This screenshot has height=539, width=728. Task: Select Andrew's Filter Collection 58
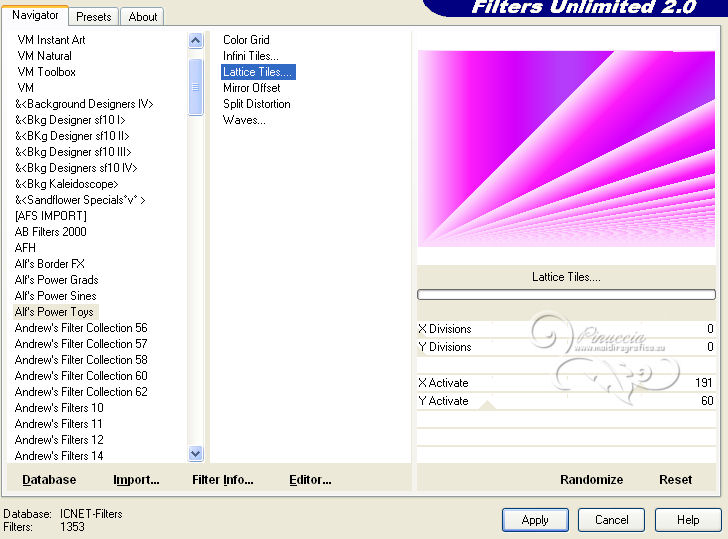(81, 360)
